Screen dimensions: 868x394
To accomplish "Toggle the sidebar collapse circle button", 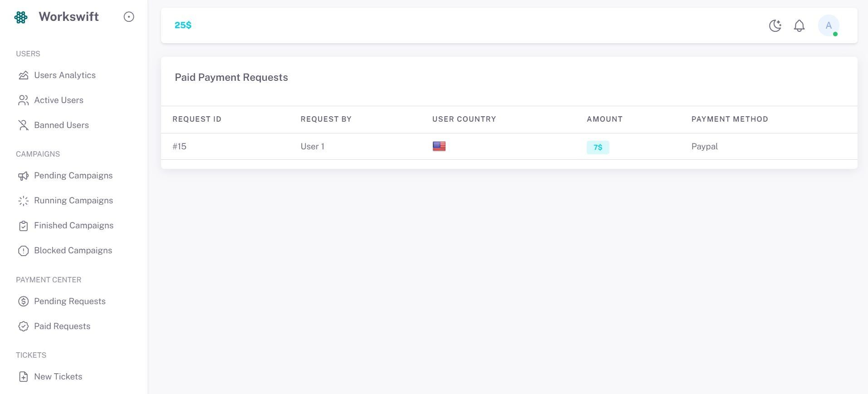I will [129, 17].
